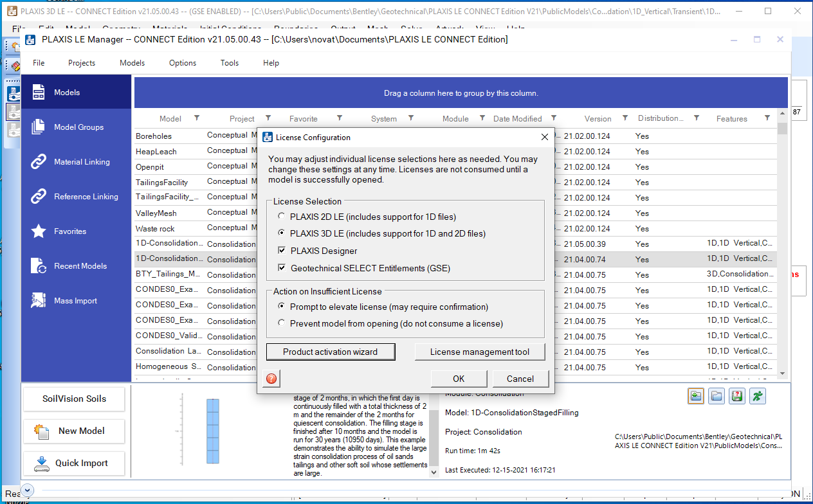The image size is (813, 504).
Task: Open the Model column filter
Action: point(197,118)
